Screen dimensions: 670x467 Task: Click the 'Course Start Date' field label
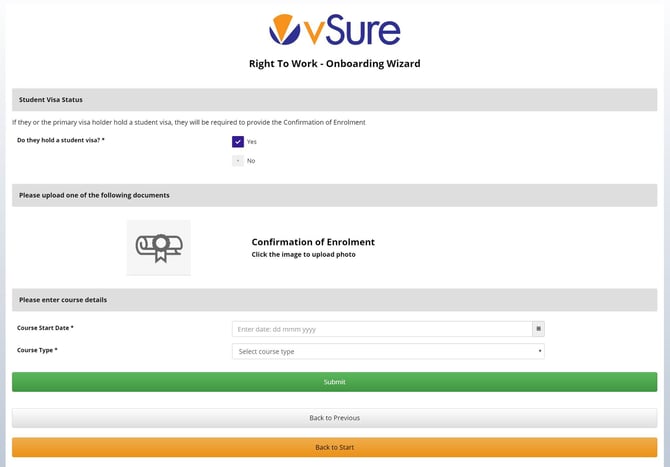point(45,328)
